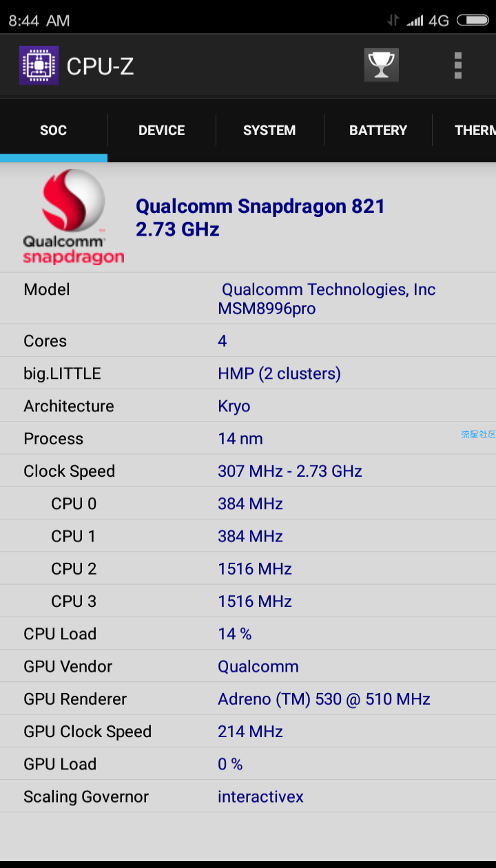The width and height of the screenshot is (496, 868).
Task: Switch to the DEVICE tab
Action: pos(162,130)
